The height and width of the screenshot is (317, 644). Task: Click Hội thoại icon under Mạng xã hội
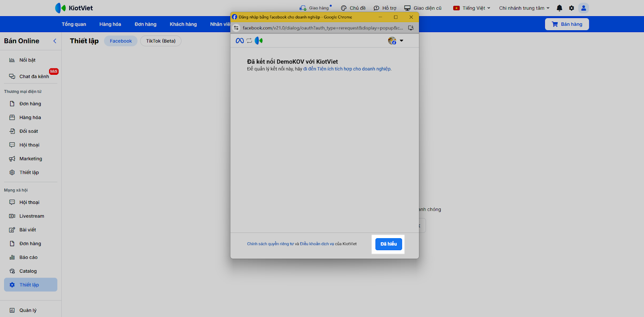12,202
